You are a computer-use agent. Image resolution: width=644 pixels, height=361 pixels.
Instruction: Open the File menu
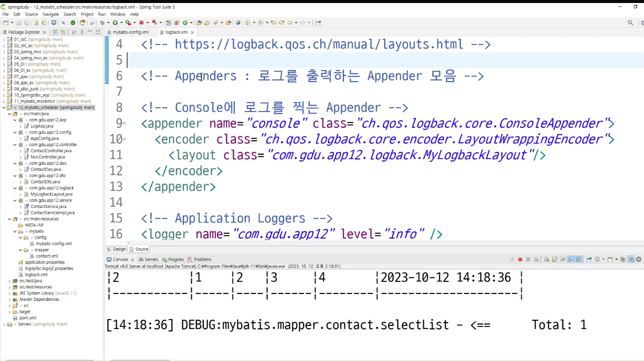coord(6,14)
